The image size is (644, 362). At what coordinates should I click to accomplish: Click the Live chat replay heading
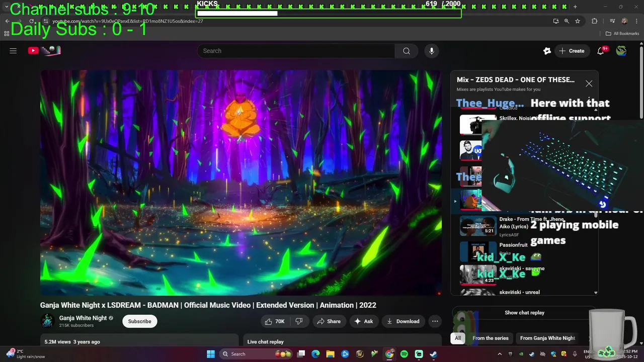click(x=265, y=342)
